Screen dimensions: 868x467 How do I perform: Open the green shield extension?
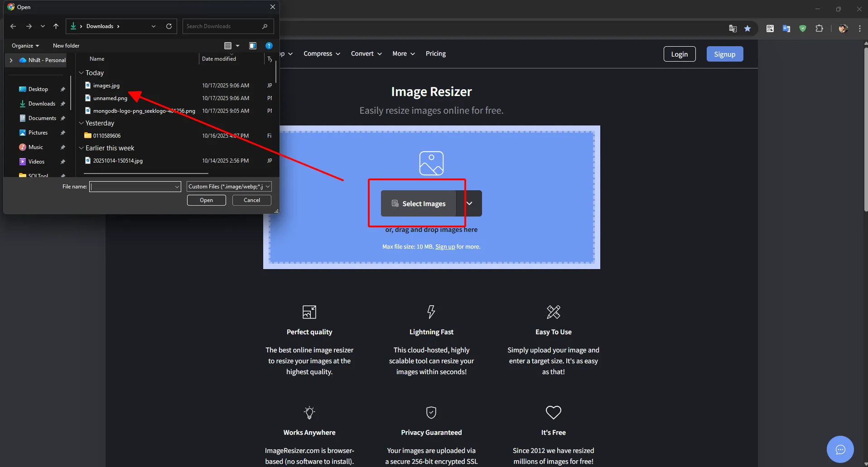803,29
